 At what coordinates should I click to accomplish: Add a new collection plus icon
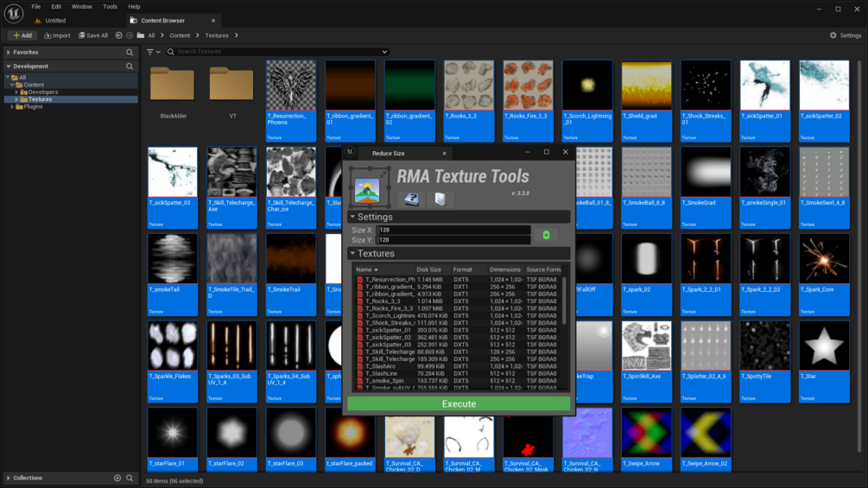click(117, 478)
